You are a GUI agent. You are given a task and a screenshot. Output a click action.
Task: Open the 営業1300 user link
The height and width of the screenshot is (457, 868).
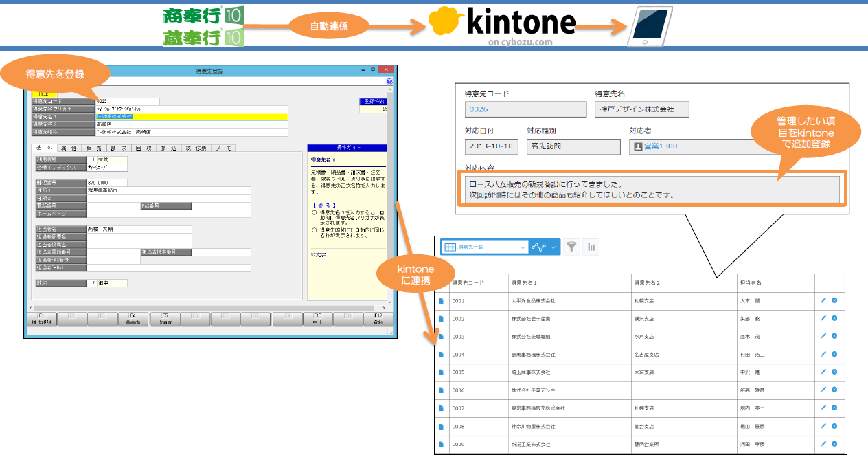(661, 146)
